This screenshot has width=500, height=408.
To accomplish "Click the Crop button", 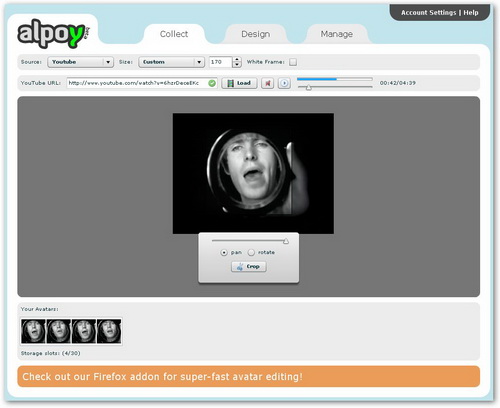I will tap(249, 266).
